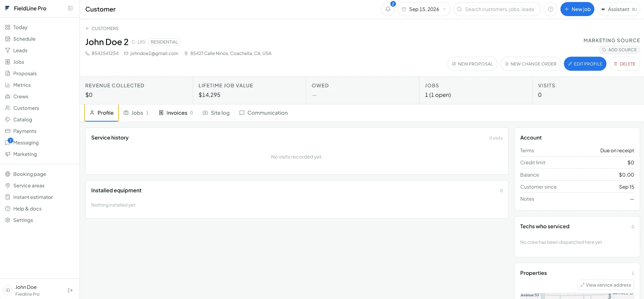Click ADD SOURCE under Marketing Source
644x299 pixels.
tap(620, 50)
